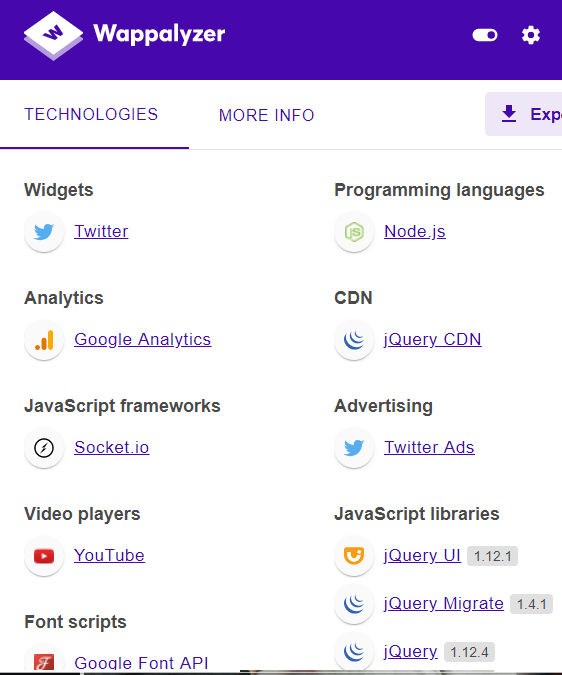Screen dimensions: 562x675
Task: Open the Google Font API link
Action: coord(141,663)
